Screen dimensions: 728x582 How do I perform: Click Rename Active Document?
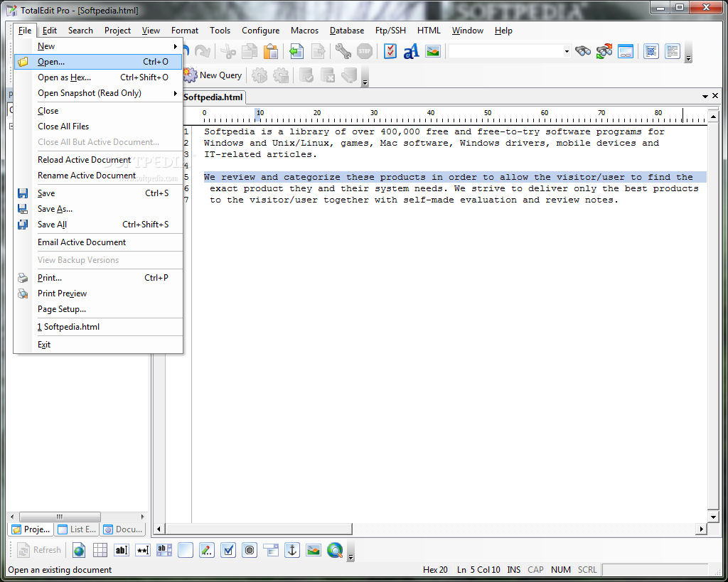point(97,176)
